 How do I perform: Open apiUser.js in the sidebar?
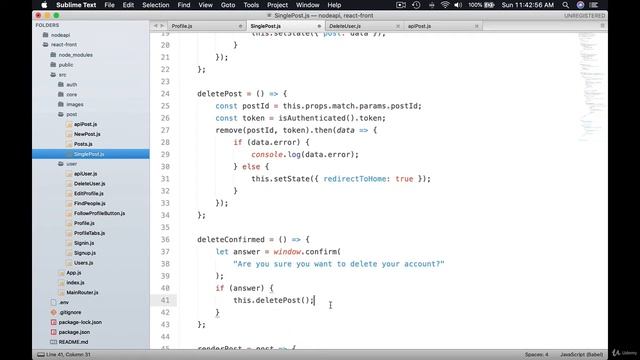point(85,173)
